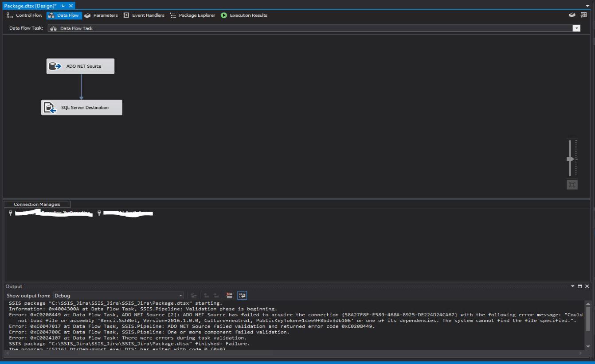595x364 pixels.
Task: Click the ADO NET Source component icon
Action: point(55,66)
